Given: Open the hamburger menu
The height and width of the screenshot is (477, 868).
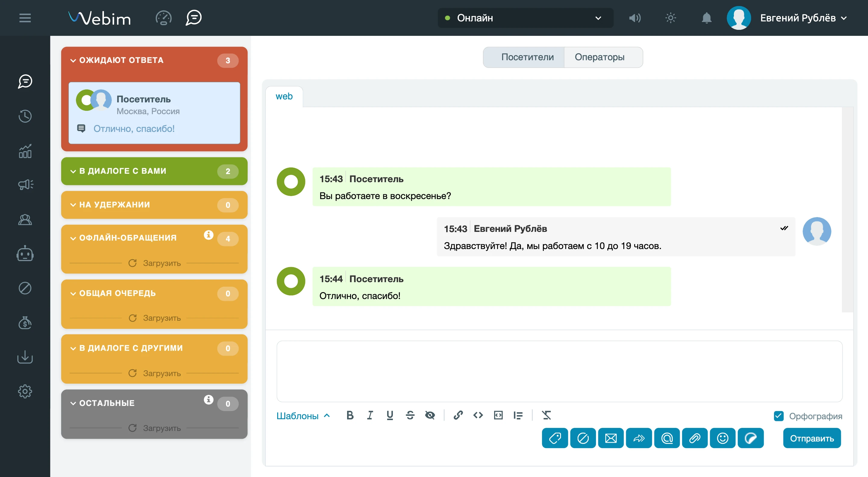Looking at the screenshot, I should pos(25,18).
